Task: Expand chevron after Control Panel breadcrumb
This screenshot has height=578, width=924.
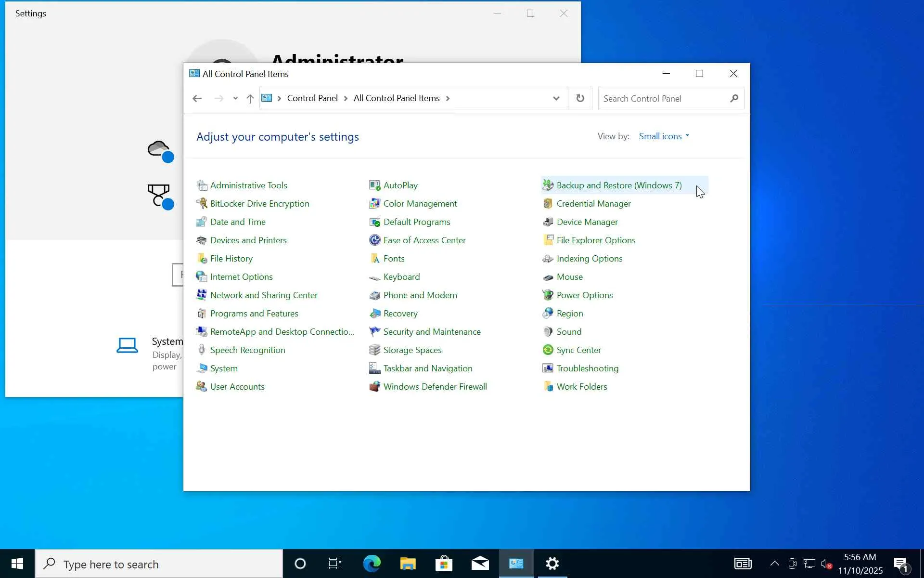Action: tap(346, 98)
